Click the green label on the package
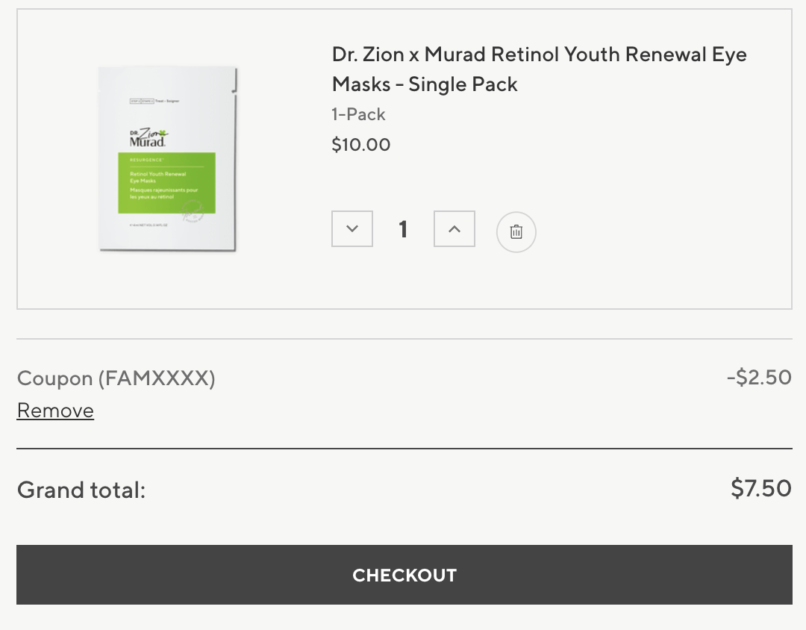The height and width of the screenshot is (630, 806). pyautogui.click(x=167, y=182)
